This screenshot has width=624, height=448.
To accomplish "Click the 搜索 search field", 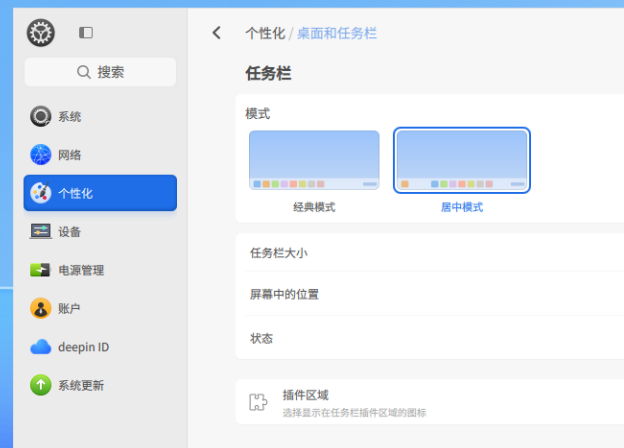I will point(100,72).
